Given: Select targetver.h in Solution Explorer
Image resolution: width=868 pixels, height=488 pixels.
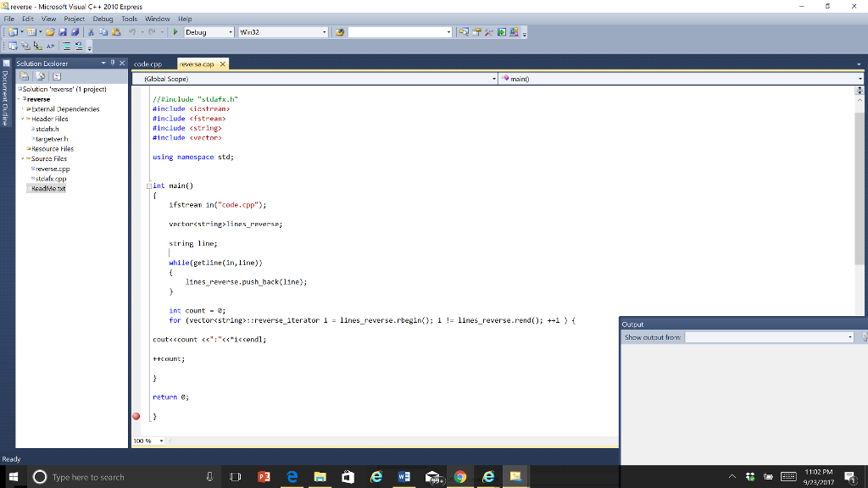Looking at the screenshot, I should pos(52,139).
